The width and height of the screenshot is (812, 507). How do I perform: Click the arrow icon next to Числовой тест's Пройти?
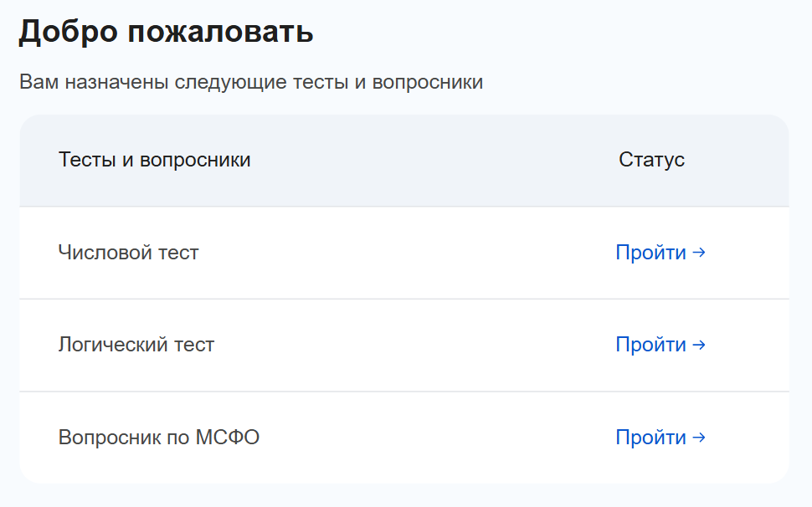click(x=700, y=252)
